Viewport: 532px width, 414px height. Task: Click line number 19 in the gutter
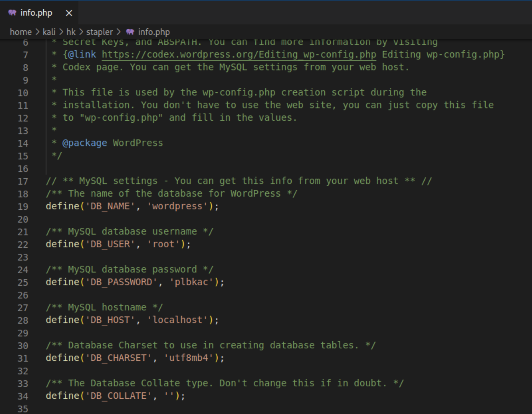(x=23, y=207)
